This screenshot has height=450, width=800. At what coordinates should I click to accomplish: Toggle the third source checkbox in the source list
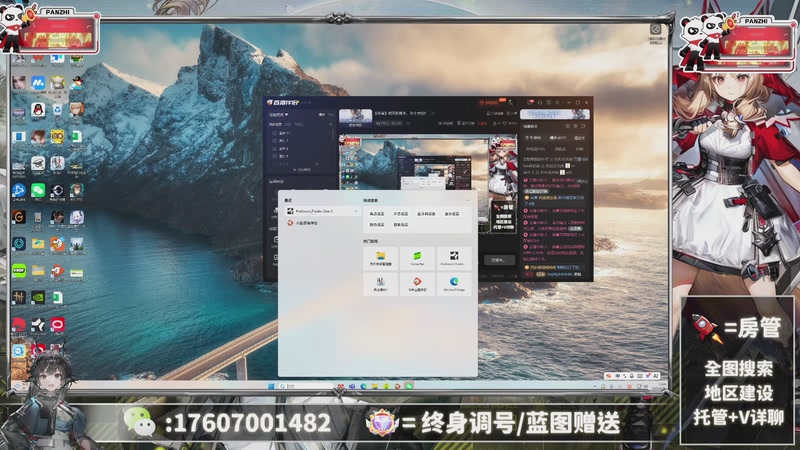coord(275,149)
